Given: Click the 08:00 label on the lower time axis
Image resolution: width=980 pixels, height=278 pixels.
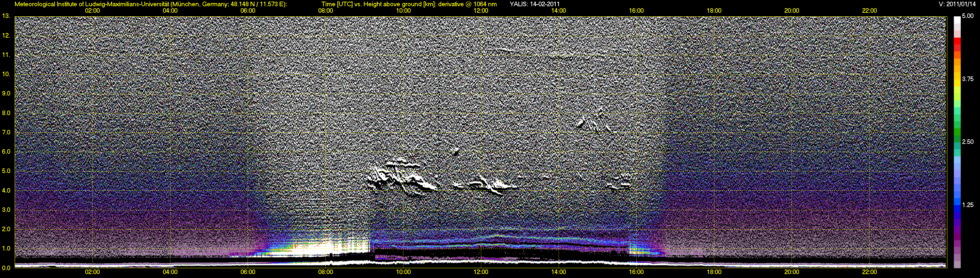Looking at the screenshot, I should 326,272.
